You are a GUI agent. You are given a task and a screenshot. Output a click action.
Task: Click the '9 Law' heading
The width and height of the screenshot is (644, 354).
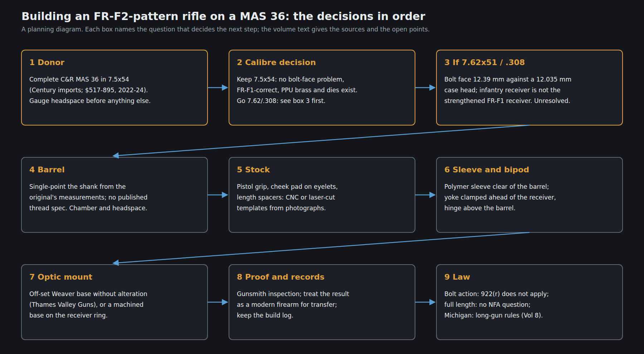(x=457, y=277)
